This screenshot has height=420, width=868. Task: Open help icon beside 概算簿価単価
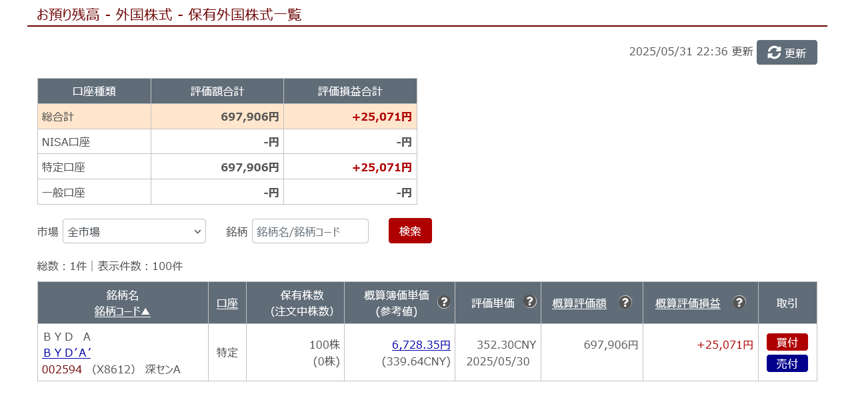(443, 302)
